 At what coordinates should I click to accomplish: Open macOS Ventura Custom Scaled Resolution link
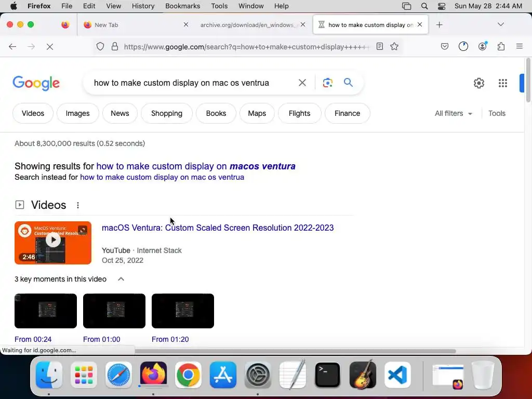(x=218, y=228)
